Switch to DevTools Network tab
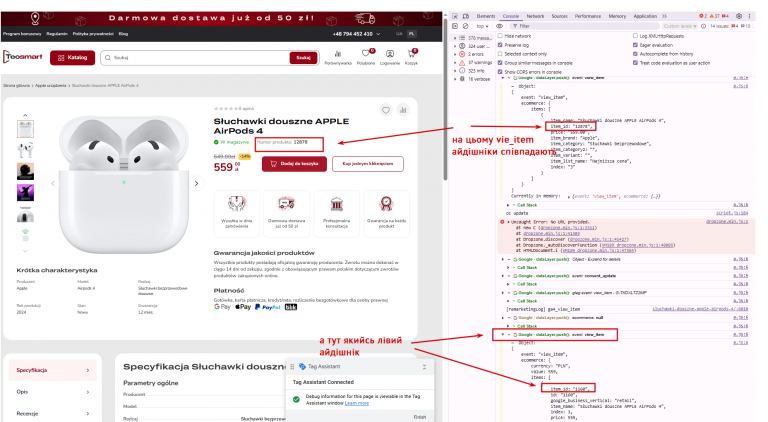This screenshot has width=768, height=422. (535, 16)
